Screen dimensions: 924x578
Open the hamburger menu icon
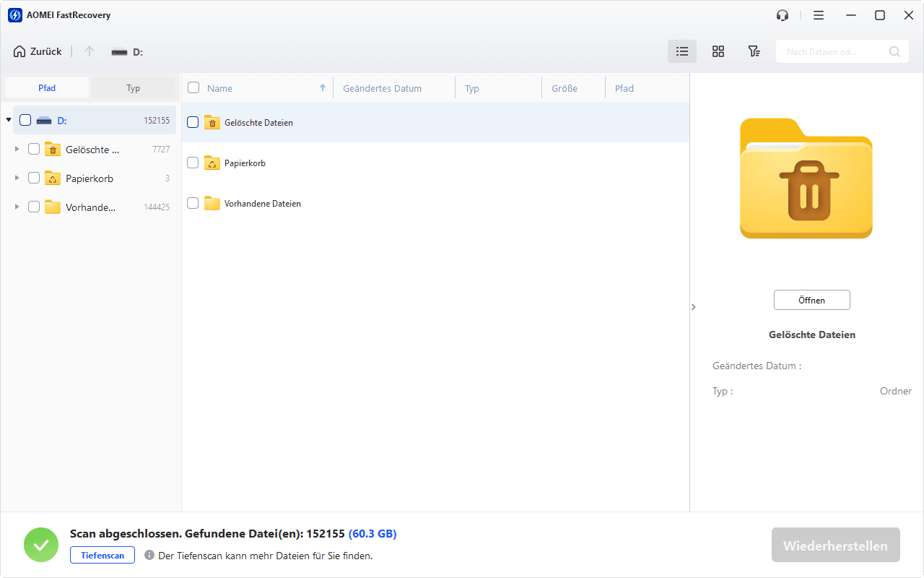(x=818, y=15)
